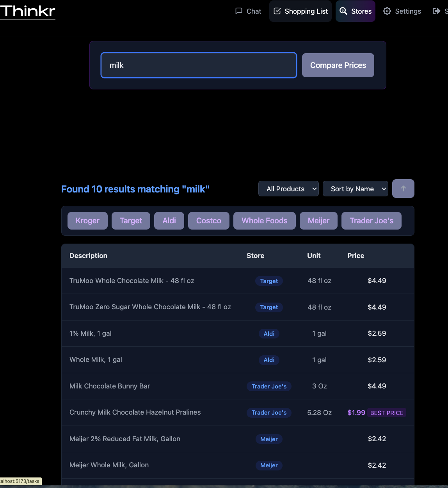Screen dimensions: 448x488
Task: Click the 3 Oz unit cell
Action: tap(319, 386)
